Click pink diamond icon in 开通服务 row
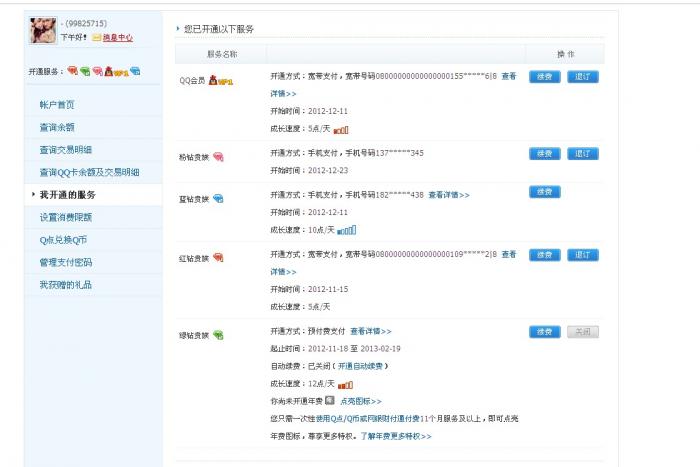The height and width of the screenshot is (467, 700). point(97,71)
